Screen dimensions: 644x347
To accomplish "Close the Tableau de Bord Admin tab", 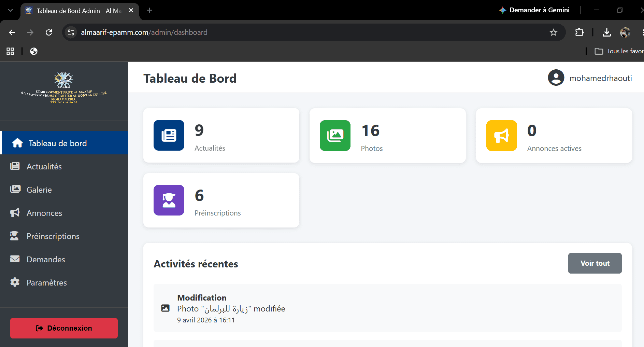I will click(131, 11).
